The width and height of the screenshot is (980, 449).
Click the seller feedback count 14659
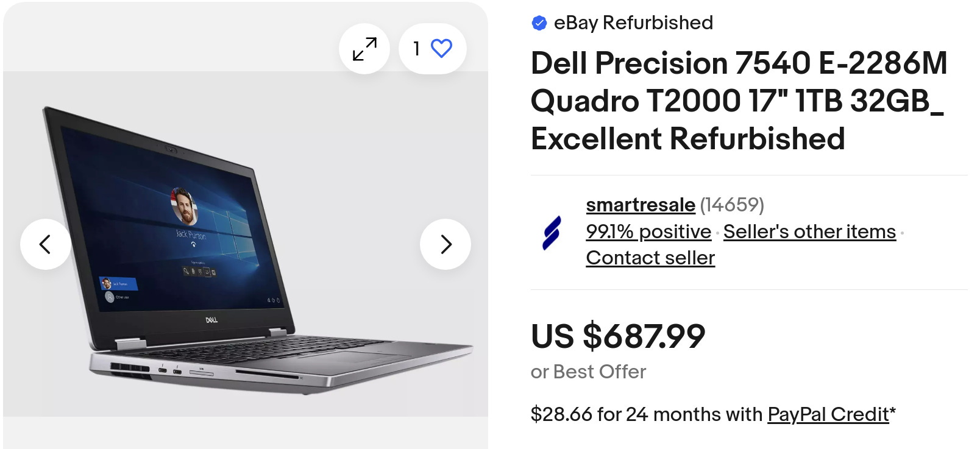tap(732, 205)
